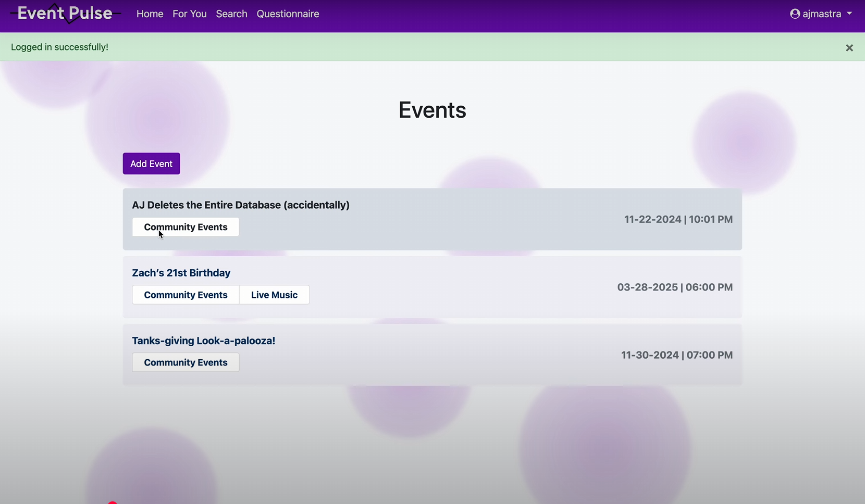Viewport: 865px width, 504px height.
Task: Click the user profile icon in navbar
Action: [x=796, y=14]
